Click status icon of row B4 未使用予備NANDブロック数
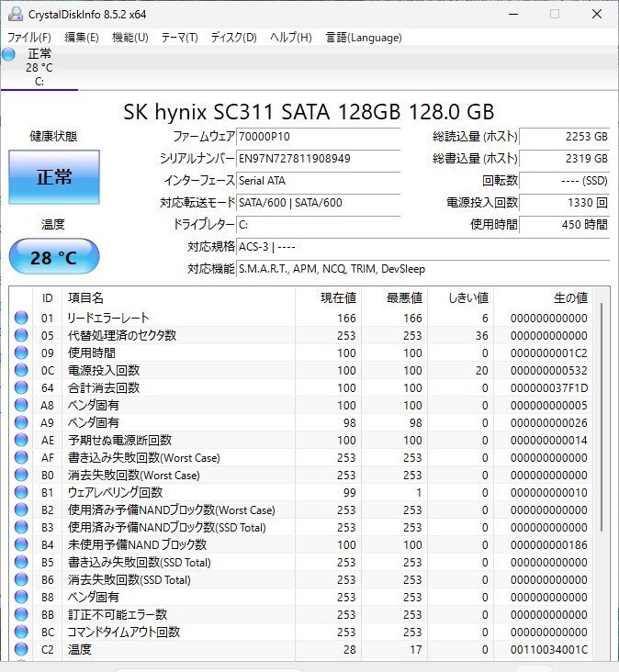 21,544
